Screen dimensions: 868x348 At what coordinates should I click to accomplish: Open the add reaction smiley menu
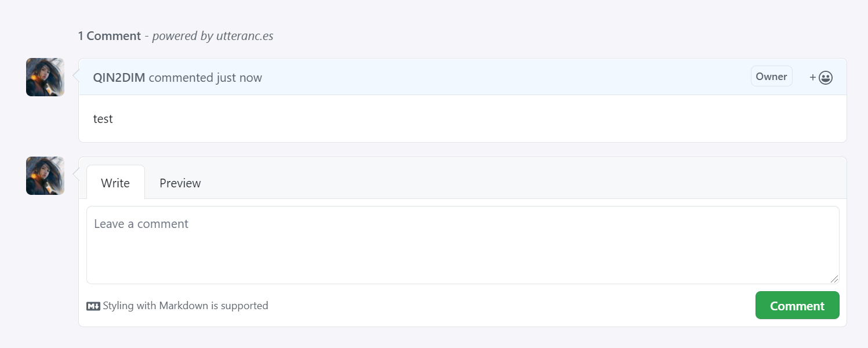pyautogui.click(x=826, y=78)
